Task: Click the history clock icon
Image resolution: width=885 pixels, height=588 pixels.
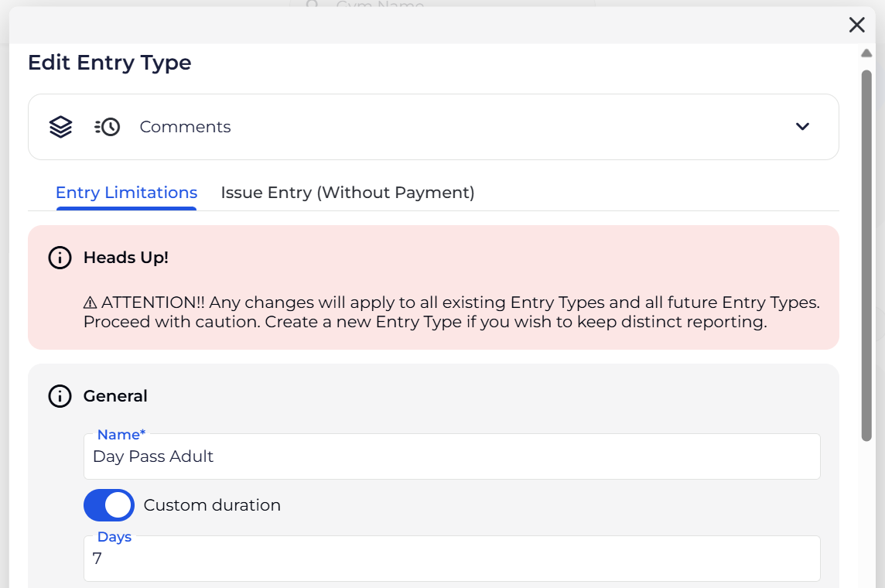Action: 108,127
